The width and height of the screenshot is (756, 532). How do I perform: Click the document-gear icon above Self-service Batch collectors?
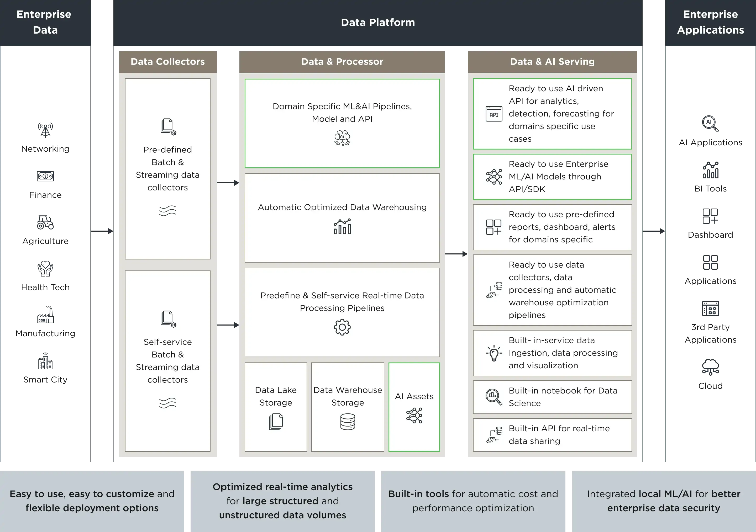click(x=168, y=319)
